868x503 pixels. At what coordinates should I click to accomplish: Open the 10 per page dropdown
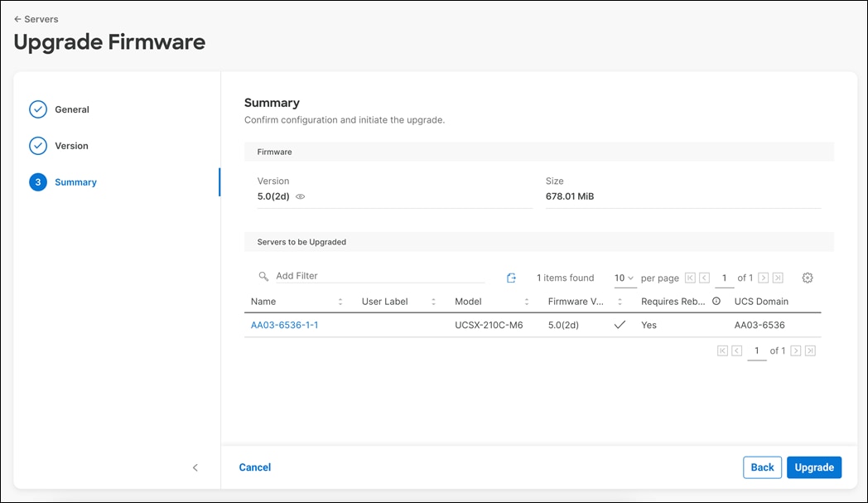click(x=624, y=278)
